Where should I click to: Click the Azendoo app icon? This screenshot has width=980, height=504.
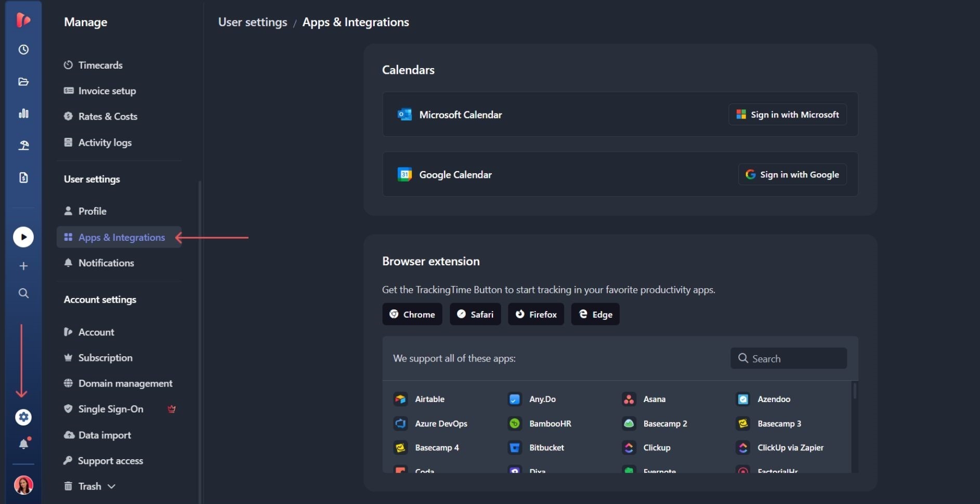(x=743, y=399)
